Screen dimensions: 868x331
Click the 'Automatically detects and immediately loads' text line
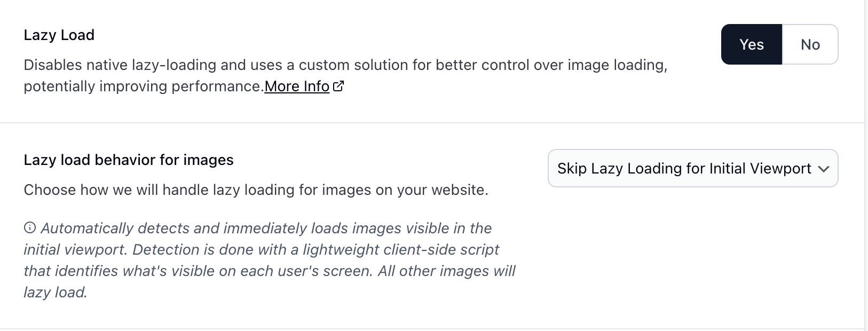tap(266, 228)
